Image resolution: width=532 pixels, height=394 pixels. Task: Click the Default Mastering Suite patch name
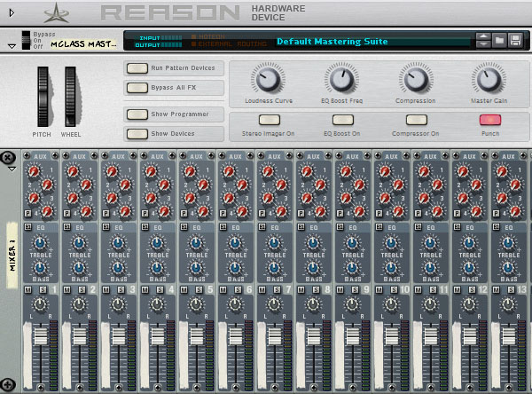click(332, 42)
